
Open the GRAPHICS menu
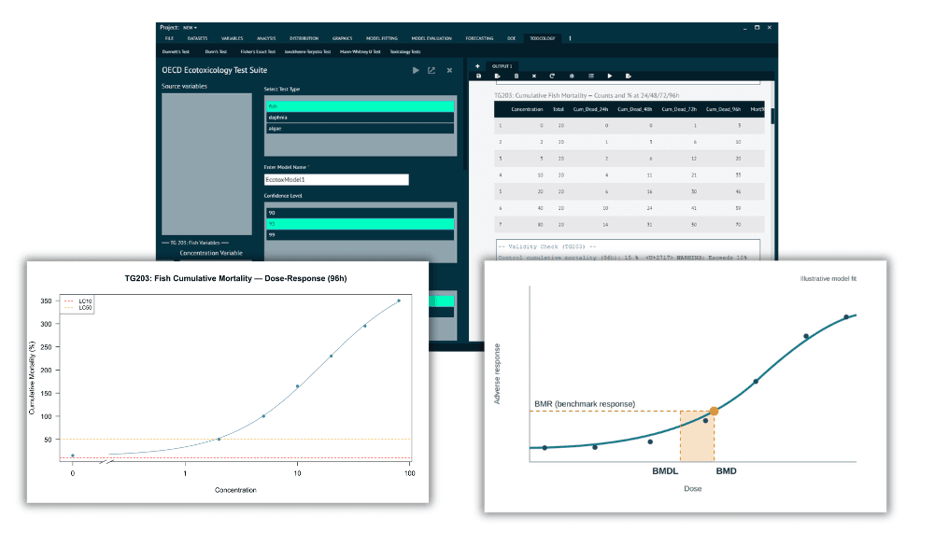[x=342, y=38]
